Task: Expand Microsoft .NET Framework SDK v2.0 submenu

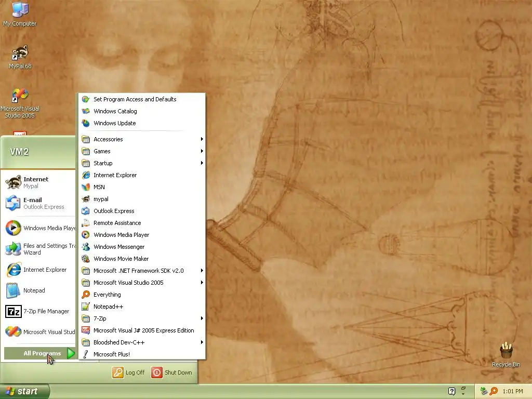Action: pyautogui.click(x=142, y=270)
